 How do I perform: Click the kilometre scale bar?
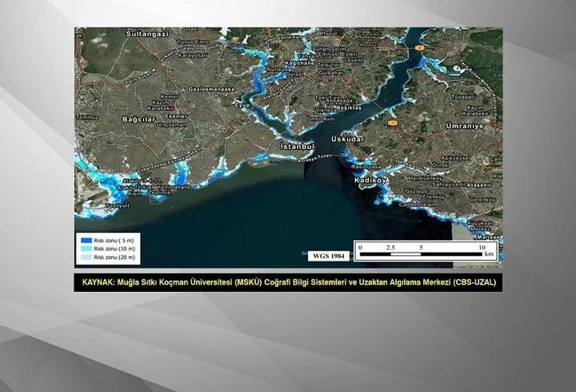tap(426, 250)
